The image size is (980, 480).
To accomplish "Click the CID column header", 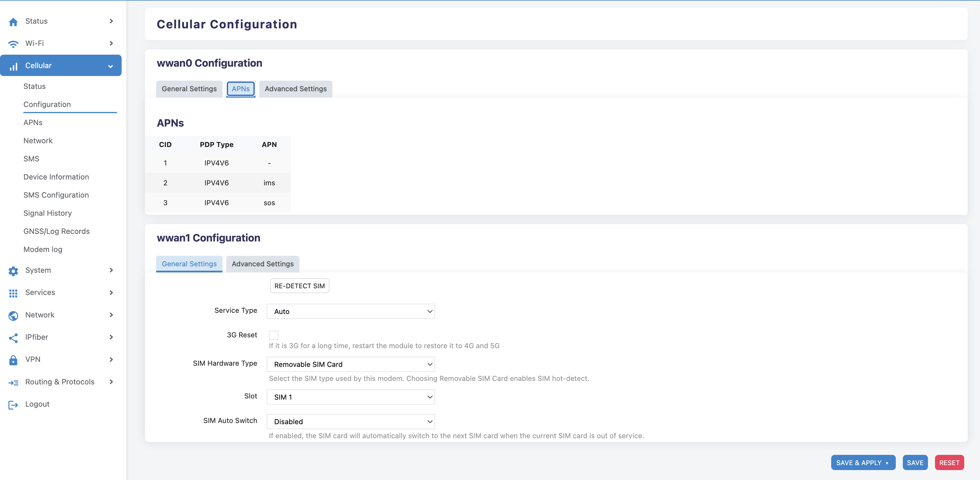I will click(165, 144).
